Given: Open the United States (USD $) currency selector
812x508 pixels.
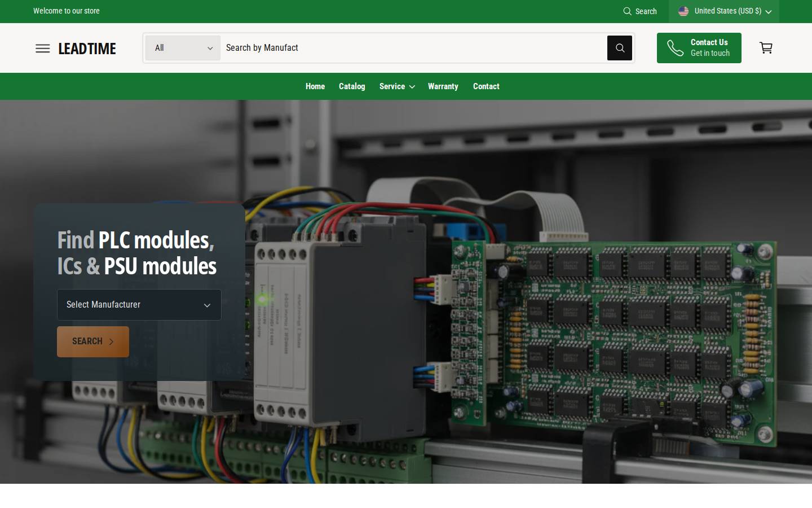Looking at the screenshot, I should coord(724,11).
